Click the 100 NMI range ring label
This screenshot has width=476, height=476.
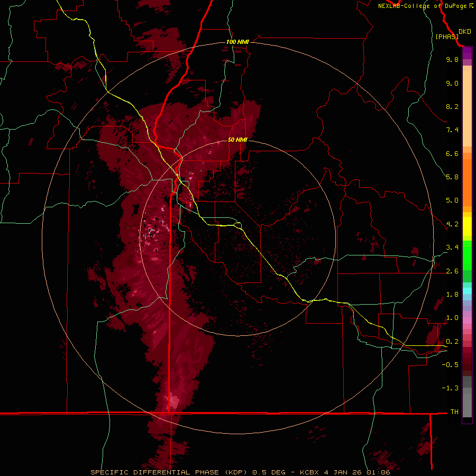point(237,42)
